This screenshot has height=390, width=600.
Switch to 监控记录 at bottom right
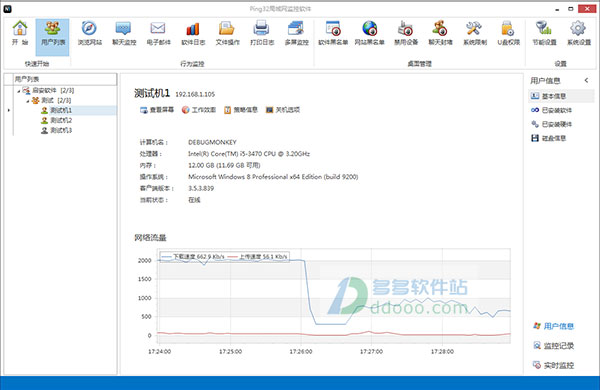click(553, 346)
